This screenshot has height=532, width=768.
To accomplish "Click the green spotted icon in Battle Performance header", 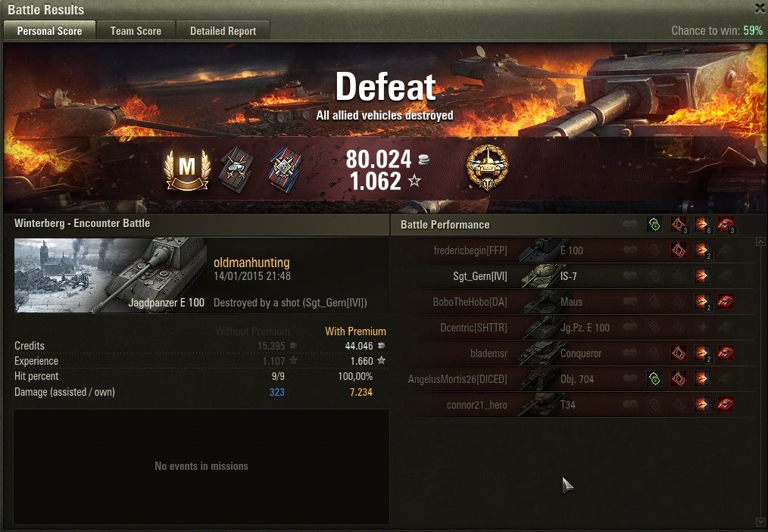I will (654, 225).
